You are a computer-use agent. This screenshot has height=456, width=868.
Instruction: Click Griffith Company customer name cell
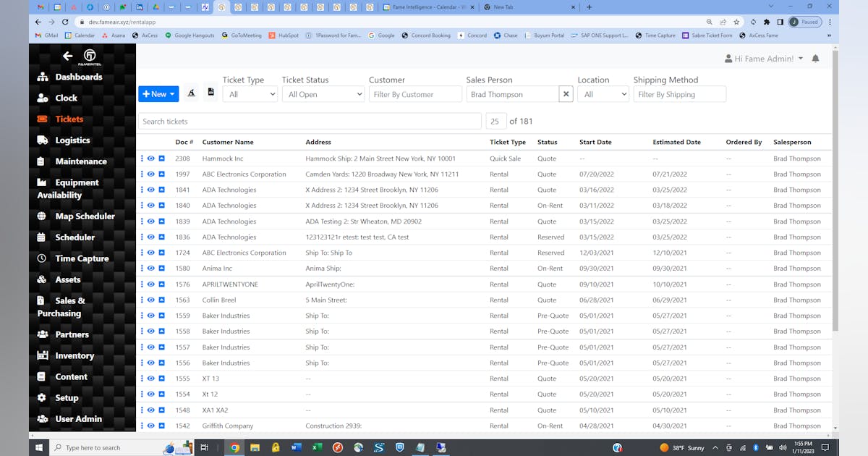pyautogui.click(x=228, y=426)
